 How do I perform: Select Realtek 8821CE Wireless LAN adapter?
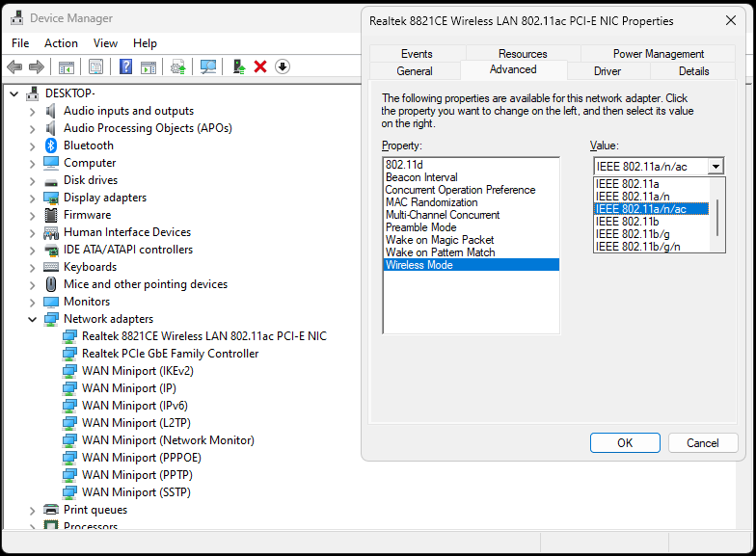pos(204,335)
